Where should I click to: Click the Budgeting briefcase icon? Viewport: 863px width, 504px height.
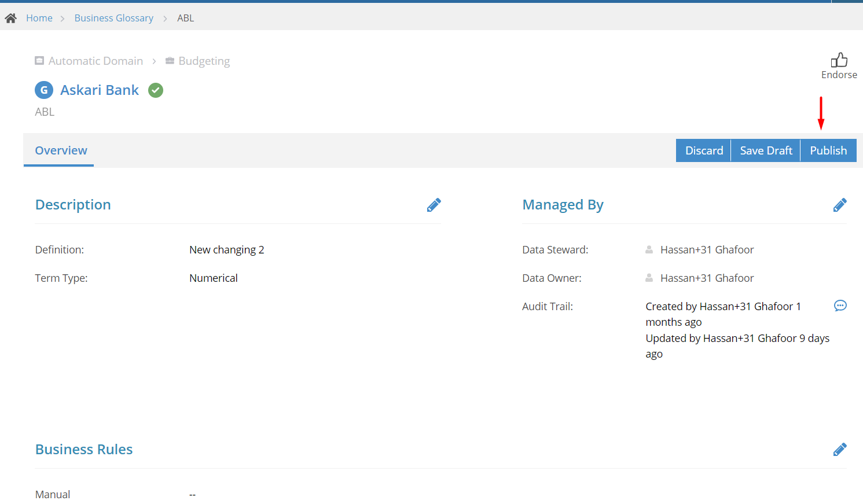[x=170, y=61]
